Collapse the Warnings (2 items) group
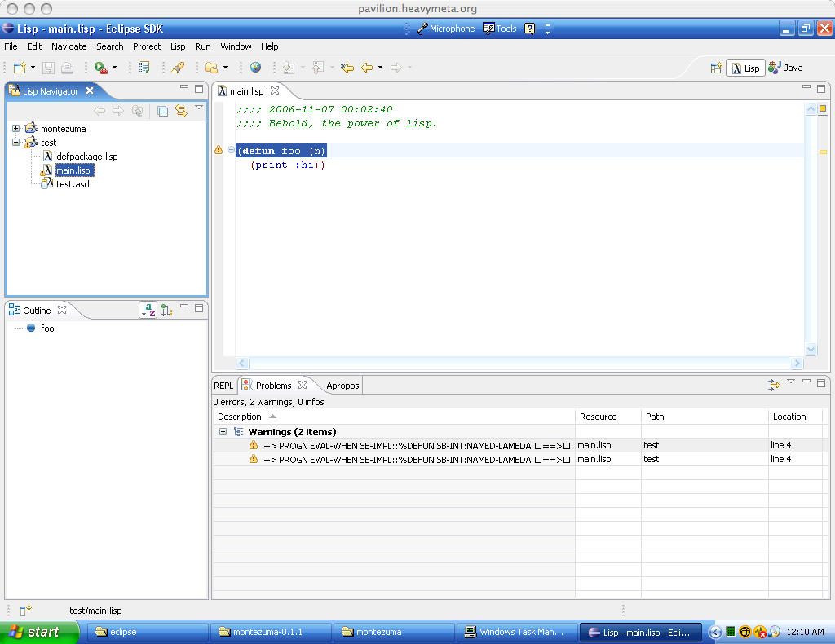Screen dimensions: 835x644 click(223, 431)
